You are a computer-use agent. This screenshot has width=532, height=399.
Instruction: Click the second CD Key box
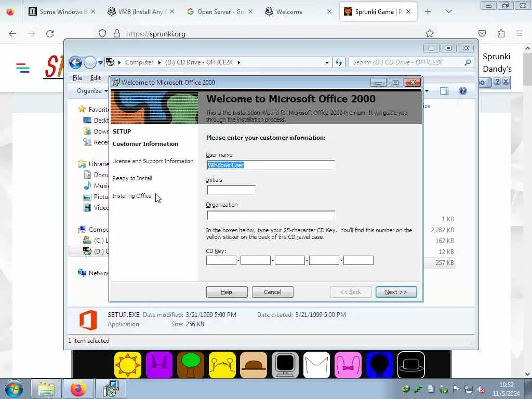(x=255, y=260)
